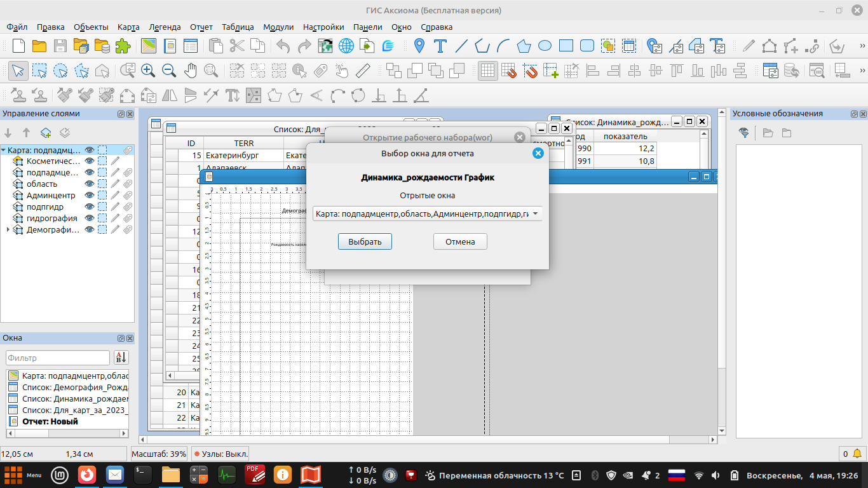Hide the область layer via eye icon
Screen dimensions: 868x488
click(90, 184)
